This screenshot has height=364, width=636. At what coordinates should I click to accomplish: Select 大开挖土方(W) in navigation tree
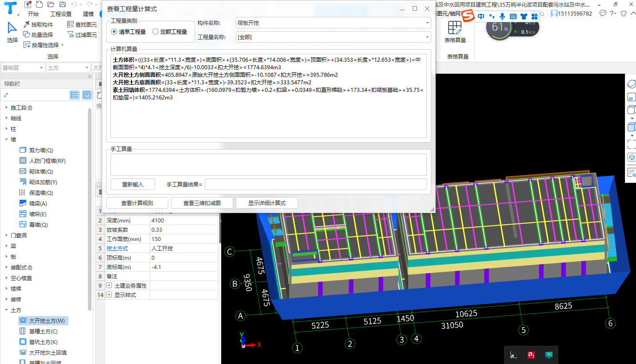click(x=43, y=320)
